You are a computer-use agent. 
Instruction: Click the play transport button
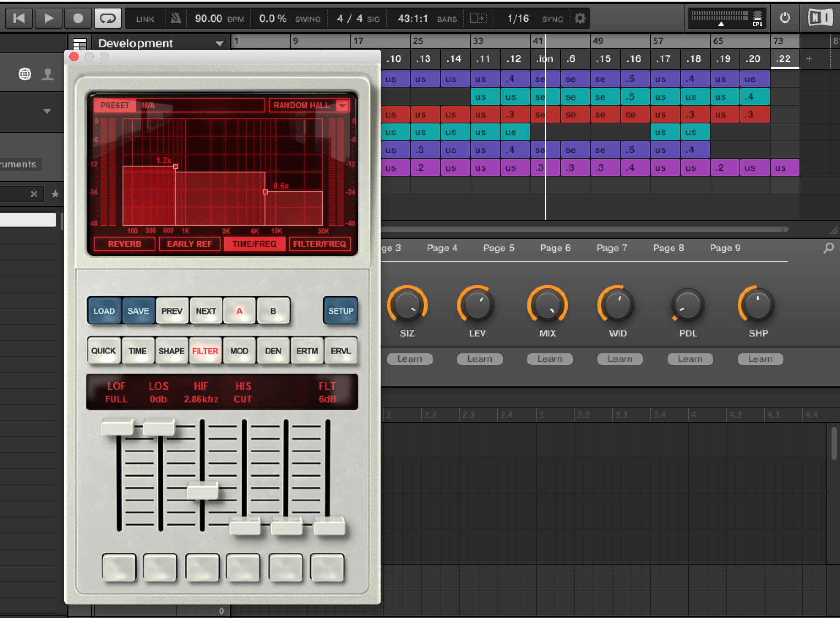coord(49,18)
